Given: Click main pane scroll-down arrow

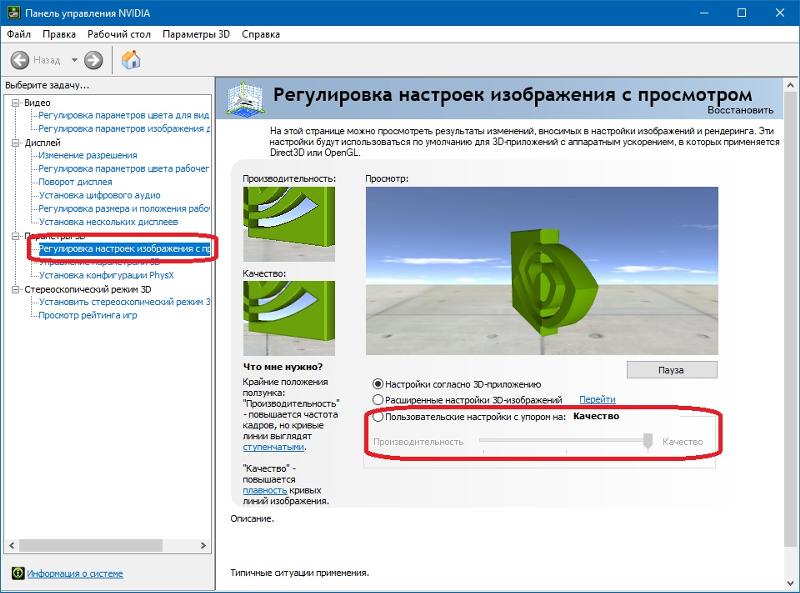Looking at the screenshot, I should pyautogui.click(x=791, y=582).
